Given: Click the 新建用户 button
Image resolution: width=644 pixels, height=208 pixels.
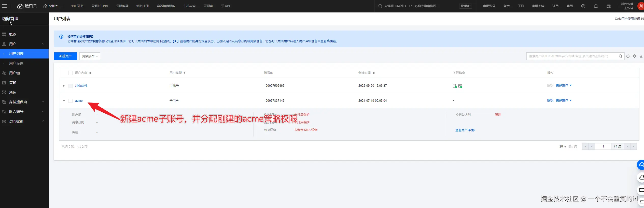Looking at the screenshot, I should coord(65,56).
